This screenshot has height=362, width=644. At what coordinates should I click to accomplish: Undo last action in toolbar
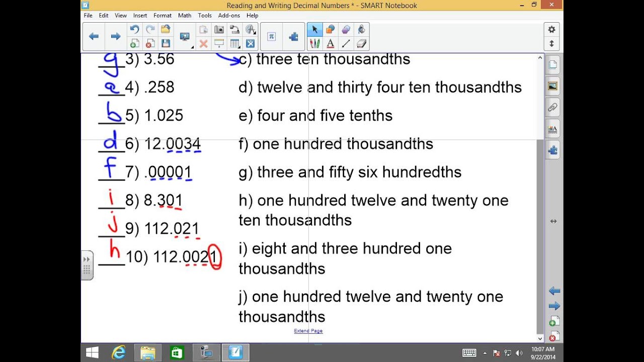pos(134,30)
